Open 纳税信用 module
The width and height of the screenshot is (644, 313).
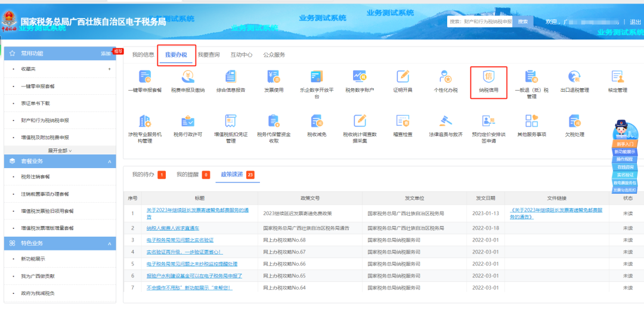pyautogui.click(x=488, y=81)
